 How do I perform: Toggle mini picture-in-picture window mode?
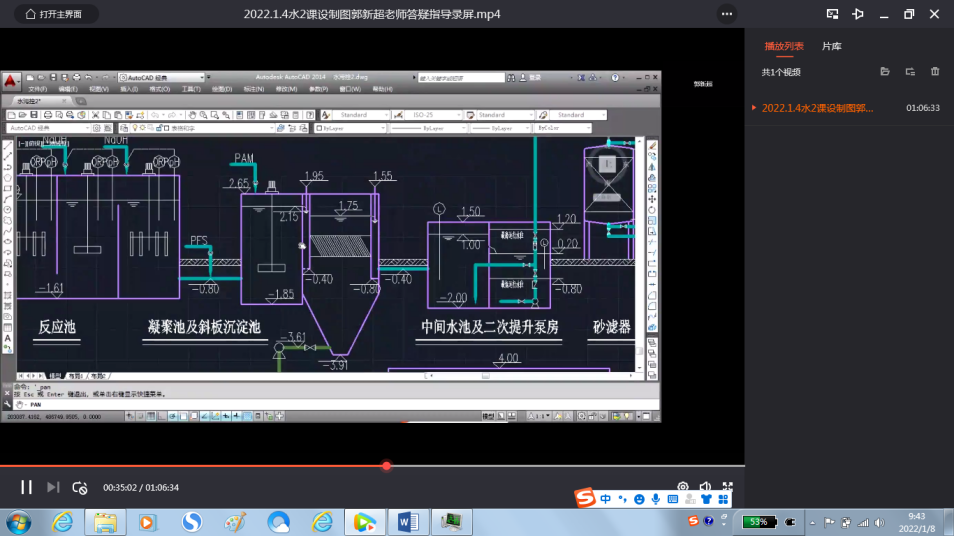click(832, 14)
